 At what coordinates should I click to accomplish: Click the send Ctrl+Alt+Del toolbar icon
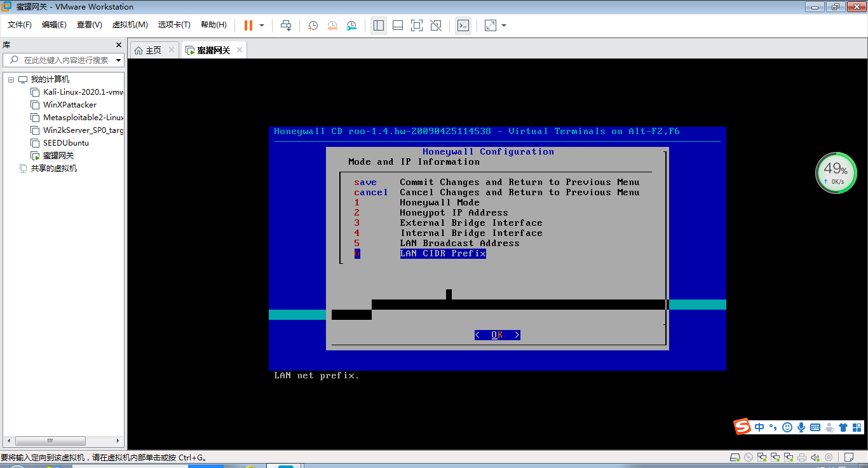click(286, 25)
